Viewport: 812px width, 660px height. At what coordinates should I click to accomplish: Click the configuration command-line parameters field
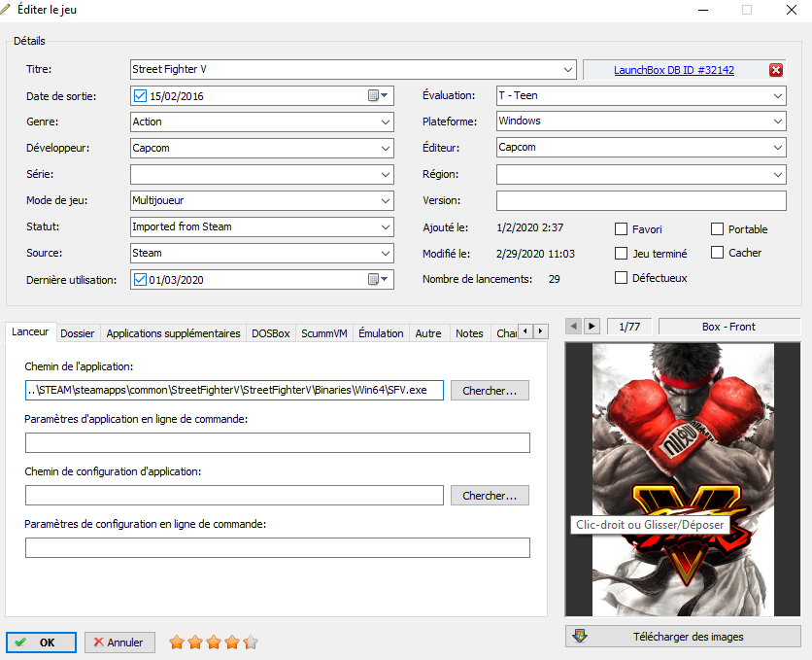tap(278, 547)
